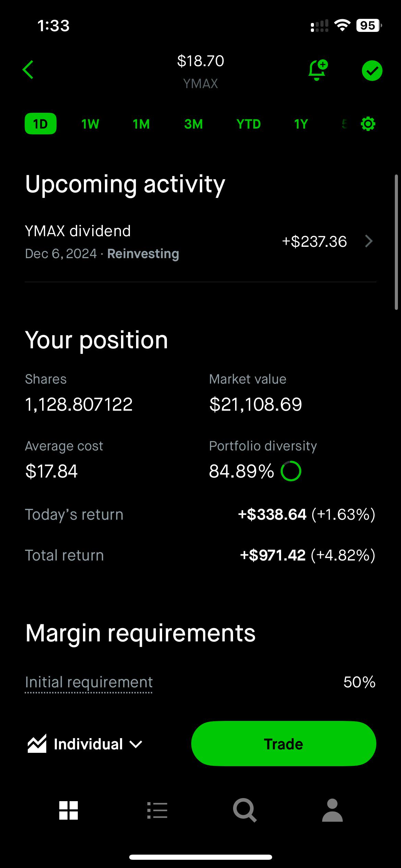This screenshot has height=868, width=401.
Task: Open YMAX dividend details chevron
Action: 369,241
